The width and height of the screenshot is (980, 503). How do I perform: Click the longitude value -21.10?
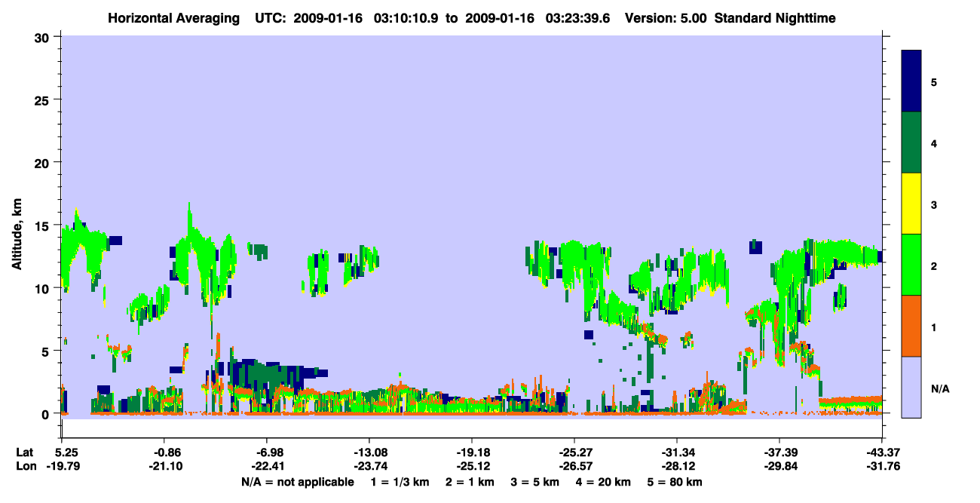pyautogui.click(x=164, y=466)
